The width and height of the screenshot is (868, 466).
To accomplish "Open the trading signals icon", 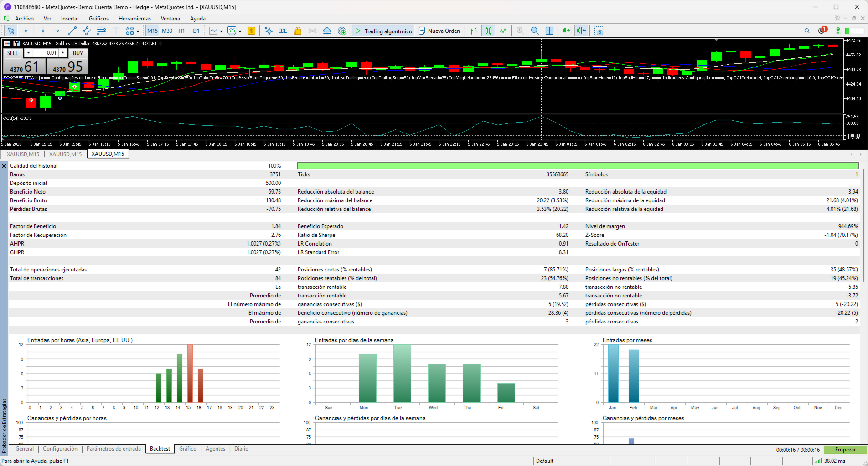I will pyautogui.click(x=312, y=31).
